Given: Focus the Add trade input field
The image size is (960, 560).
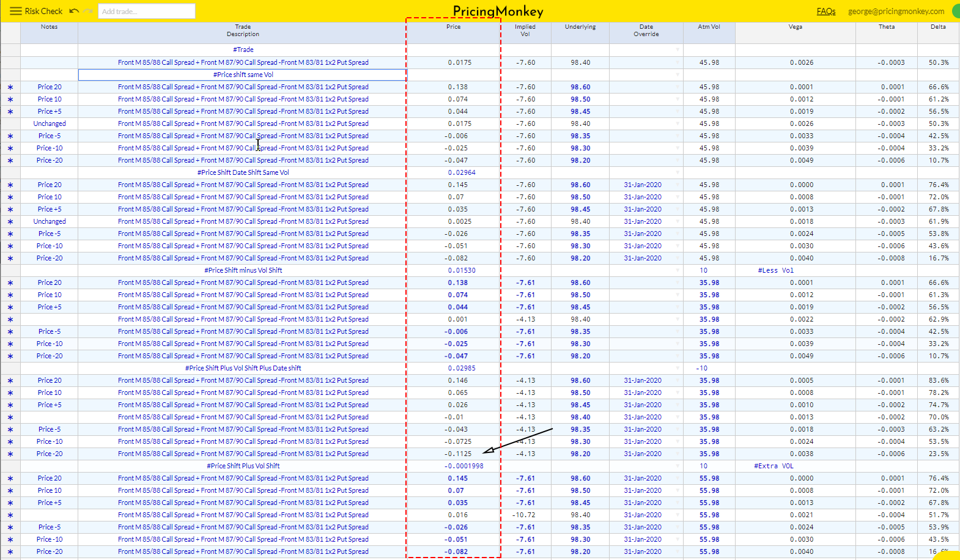Looking at the screenshot, I should 147,11.
